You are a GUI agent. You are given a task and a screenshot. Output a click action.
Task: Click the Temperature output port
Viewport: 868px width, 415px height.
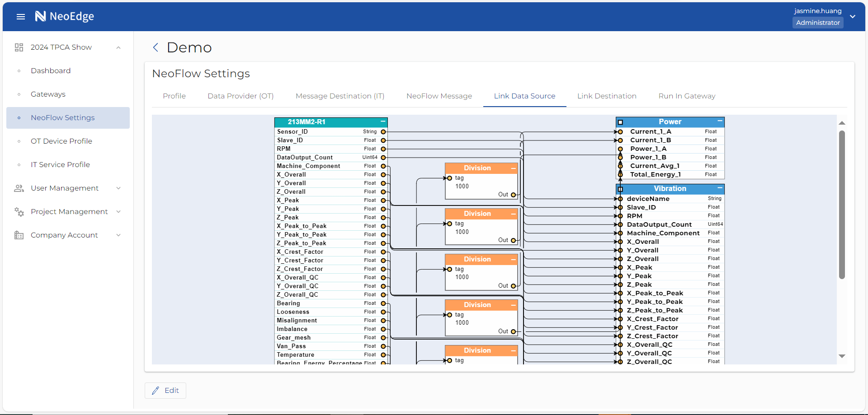[x=383, y=355]
